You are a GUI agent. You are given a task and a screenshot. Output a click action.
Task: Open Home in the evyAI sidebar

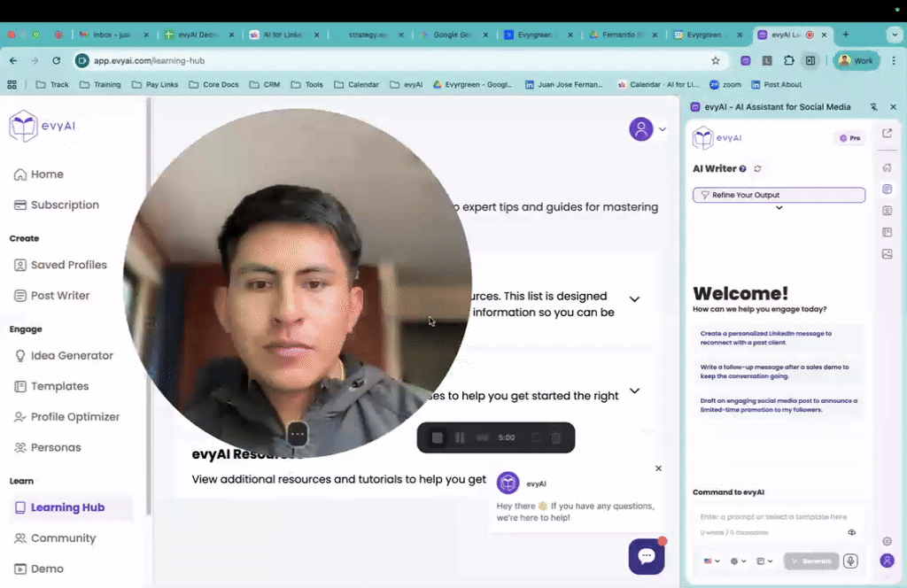point(39,174)
